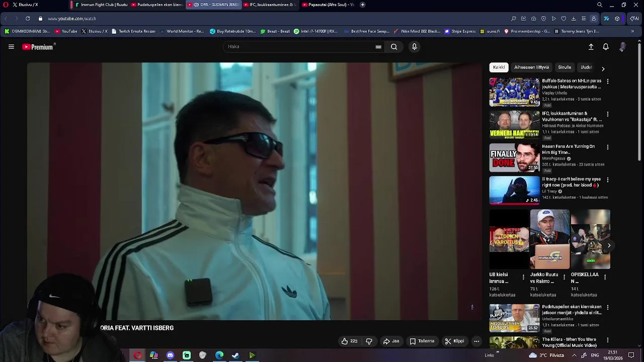Open the on-screen keyboard in search box

tap(378, 47)
